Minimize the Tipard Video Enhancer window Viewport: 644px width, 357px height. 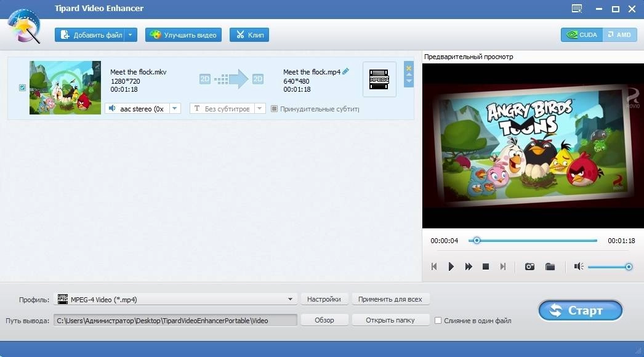pyautogui.click(x=599, y=9)
